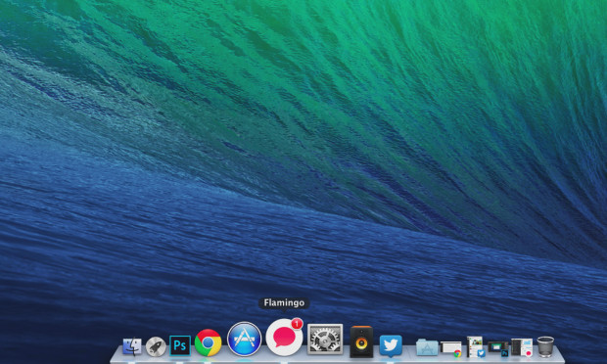607x364 pixels.
Task: Open Finder from the Dock
Action: click(x=132, y=346)
